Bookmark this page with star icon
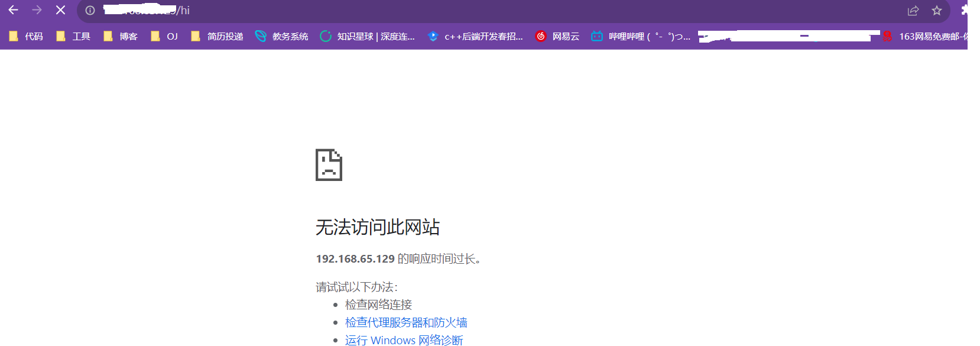This screenshot has height=346, width=980. [x=937, y=11]
